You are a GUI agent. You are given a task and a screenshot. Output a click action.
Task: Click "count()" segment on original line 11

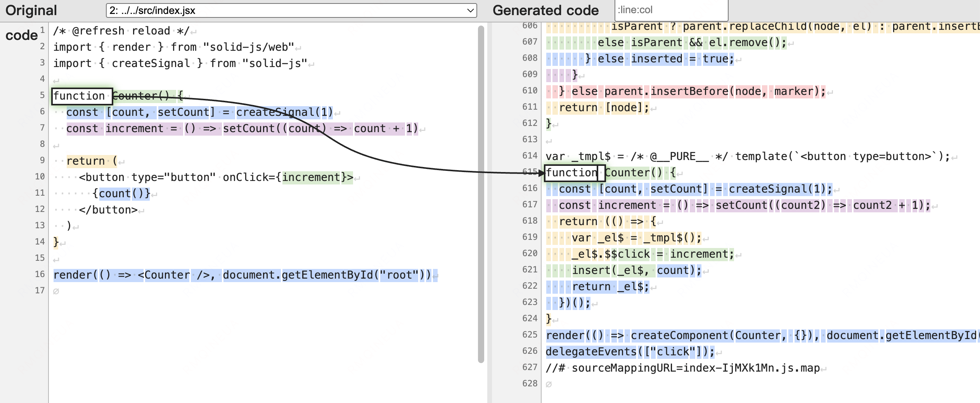121,194
